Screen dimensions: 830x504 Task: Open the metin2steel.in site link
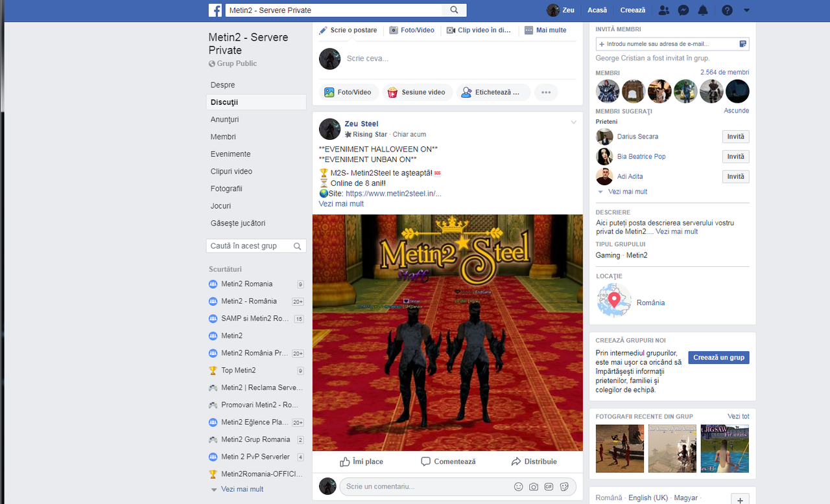[394, 194]
